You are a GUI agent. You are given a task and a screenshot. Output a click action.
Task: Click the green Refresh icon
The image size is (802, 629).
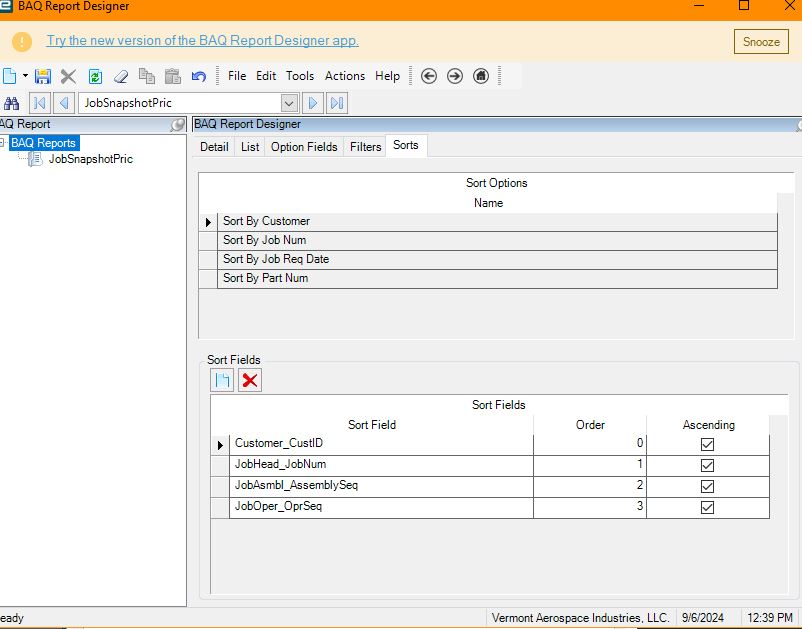pos(95,76)
